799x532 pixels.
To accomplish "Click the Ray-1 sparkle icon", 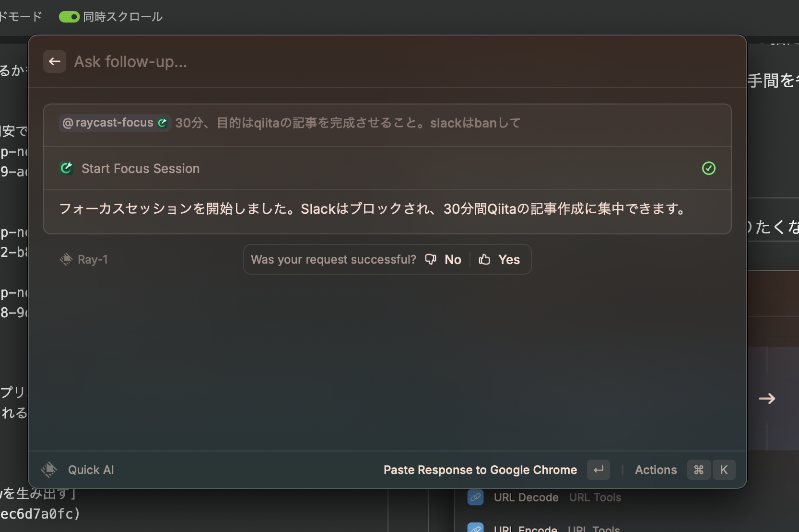I will [x=66, y=259].
